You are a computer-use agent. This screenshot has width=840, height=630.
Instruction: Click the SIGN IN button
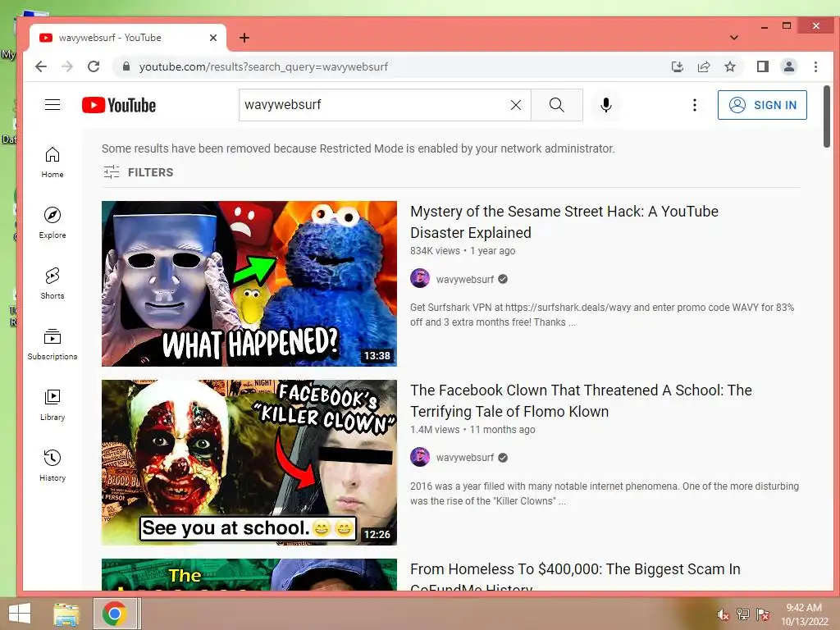click(762, 105)
